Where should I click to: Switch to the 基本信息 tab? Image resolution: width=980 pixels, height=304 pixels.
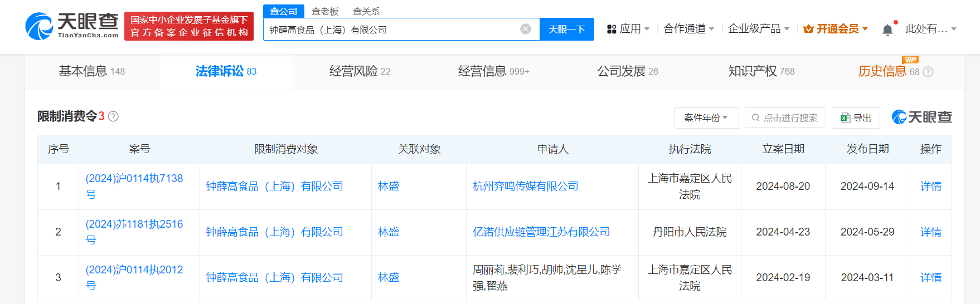92,71
